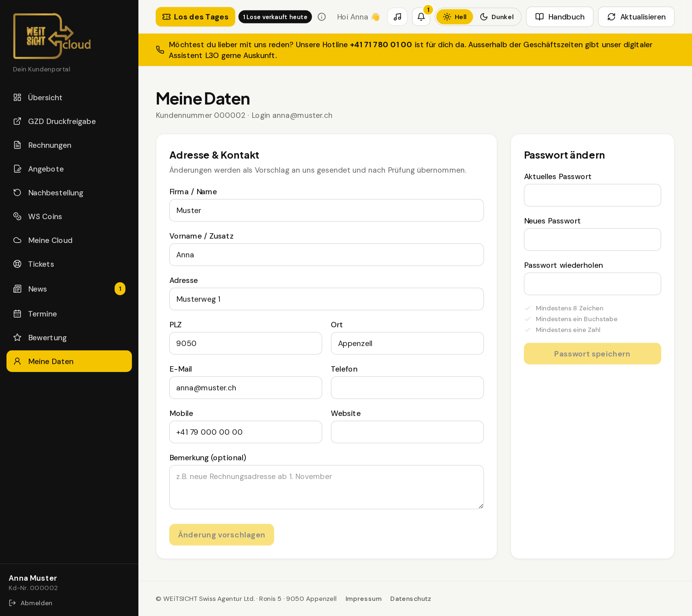
Task: Click the Passwort wiederholen field
Action: [593, 284]
